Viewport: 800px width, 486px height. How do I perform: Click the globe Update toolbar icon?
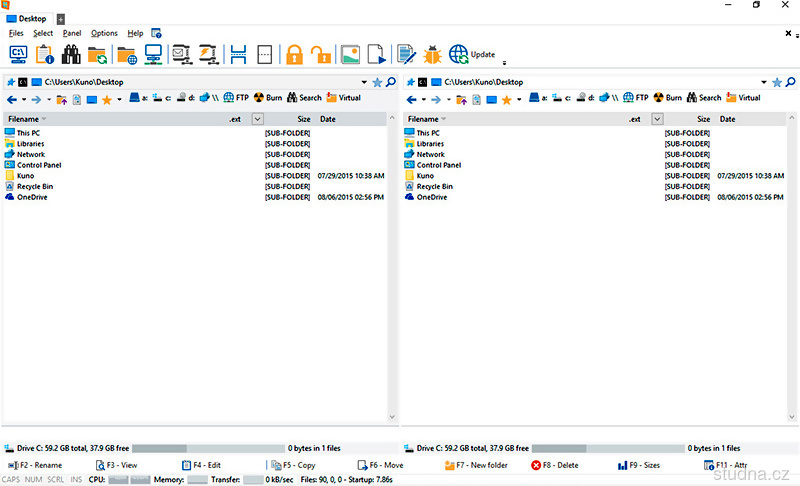[459, 54]
